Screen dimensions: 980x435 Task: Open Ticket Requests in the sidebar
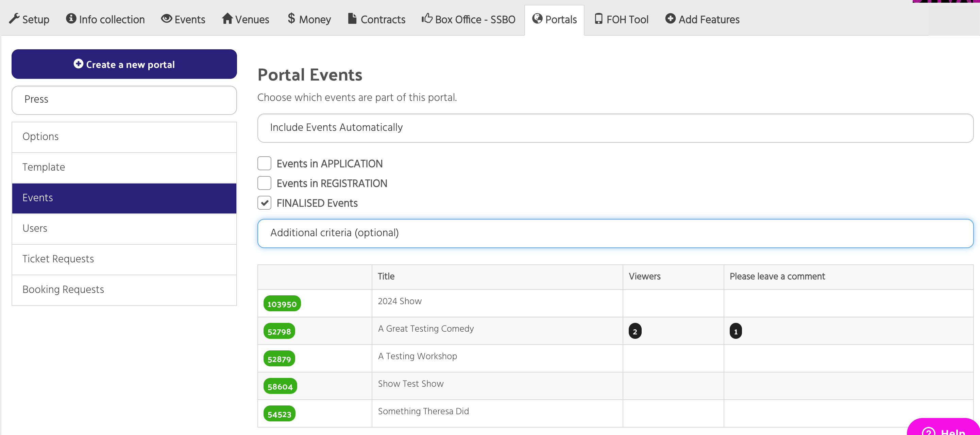click(x=124, y=259)
